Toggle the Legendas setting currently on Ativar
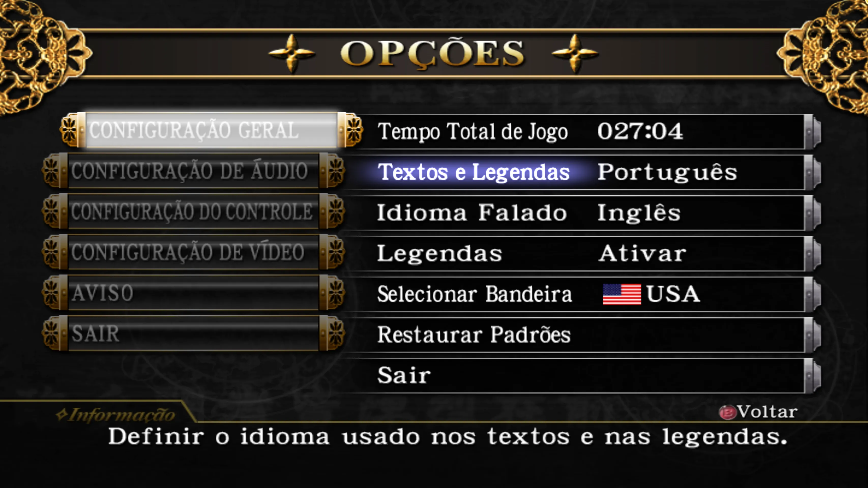 point(642,253)
